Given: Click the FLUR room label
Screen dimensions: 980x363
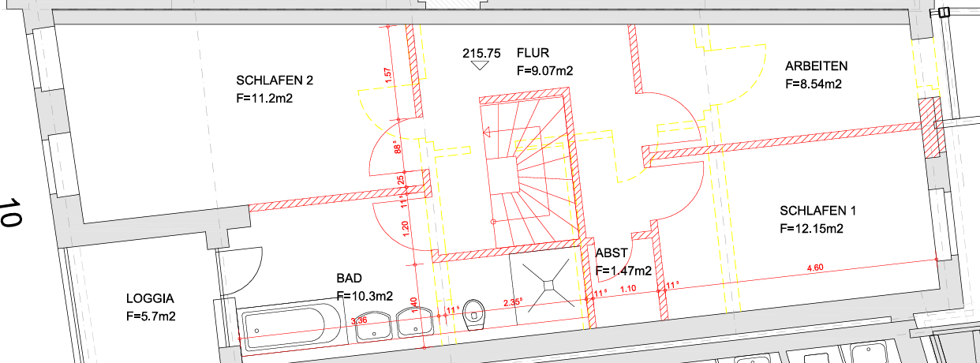Looking at the screenshot, I should (533, 54).
